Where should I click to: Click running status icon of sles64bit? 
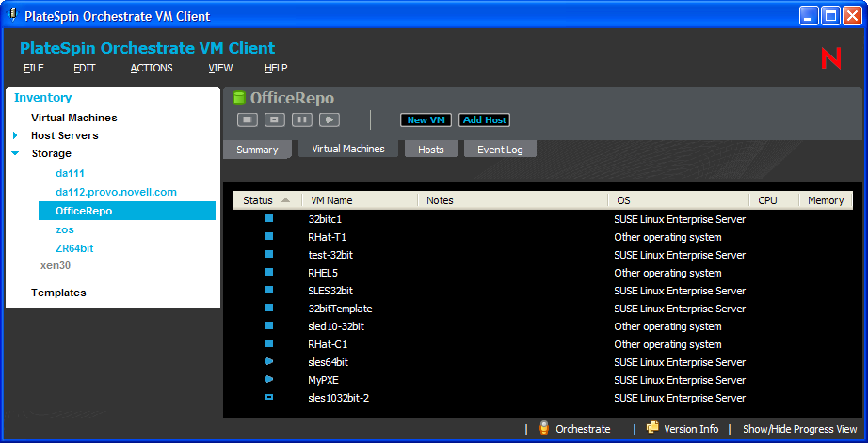pyautogui.click(x=269, y=362)
